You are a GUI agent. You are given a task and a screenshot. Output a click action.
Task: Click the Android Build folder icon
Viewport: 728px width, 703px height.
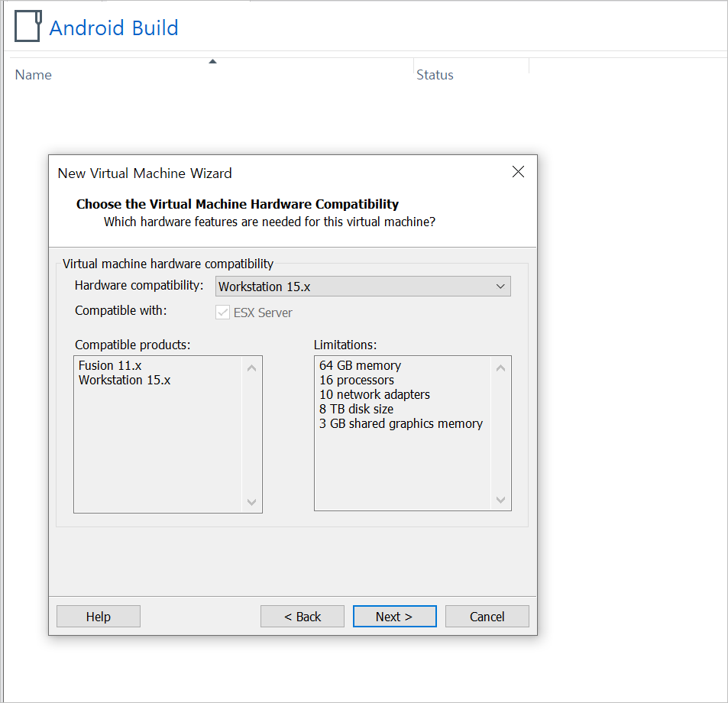(28, 27)
